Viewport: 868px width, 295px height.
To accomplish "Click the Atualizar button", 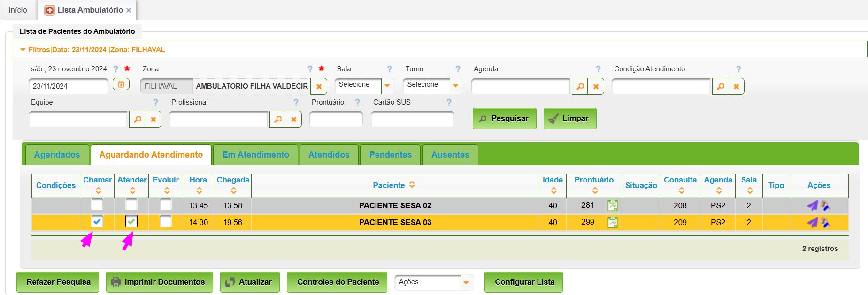I will pos(250,282).
